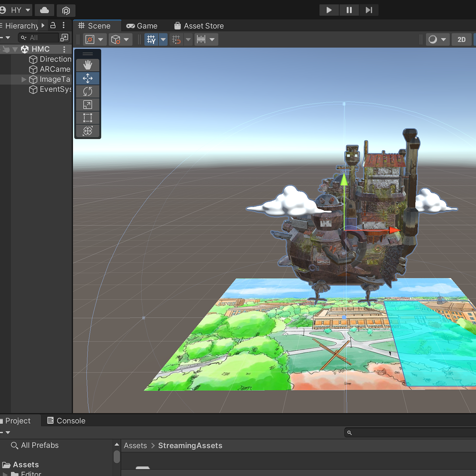This screenshot has width=476, height=476.
Task: Collapse the HMC scene foldout
Action: 15,49
